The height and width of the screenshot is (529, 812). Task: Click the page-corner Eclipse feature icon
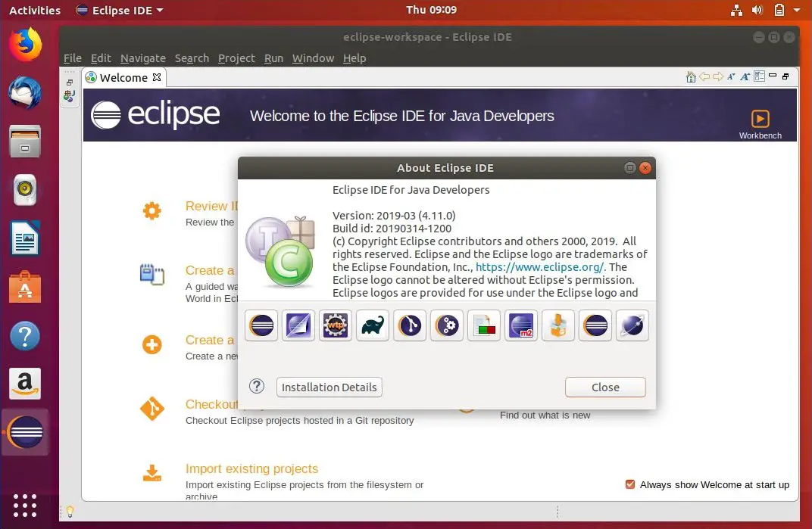(298, 325)
